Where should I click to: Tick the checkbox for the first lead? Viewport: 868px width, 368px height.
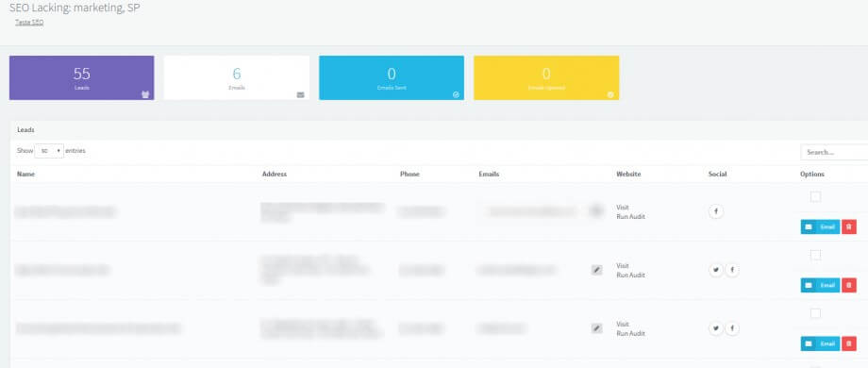815,196
